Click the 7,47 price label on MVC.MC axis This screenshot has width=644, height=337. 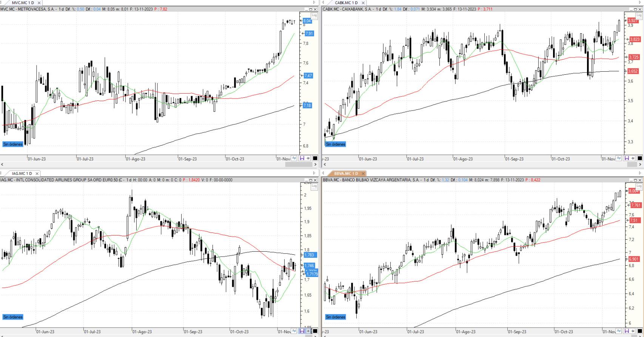click(308, 75)
